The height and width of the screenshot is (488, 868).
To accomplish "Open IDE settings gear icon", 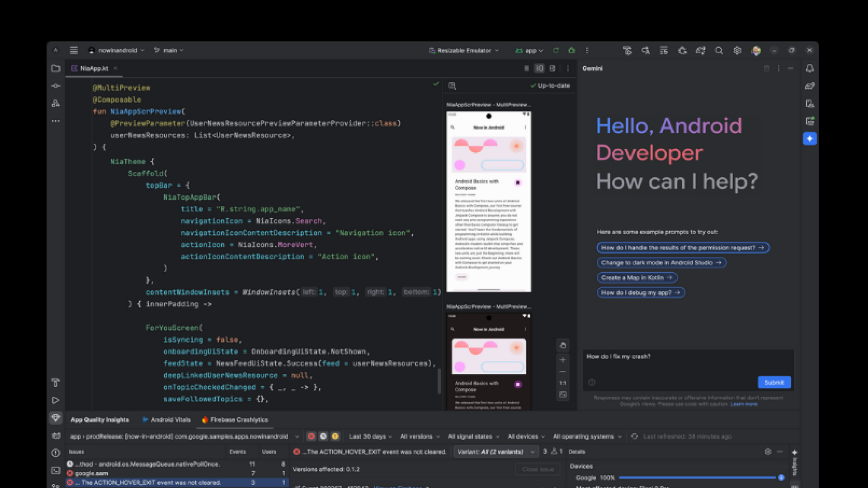I will (x=737, y=51).
